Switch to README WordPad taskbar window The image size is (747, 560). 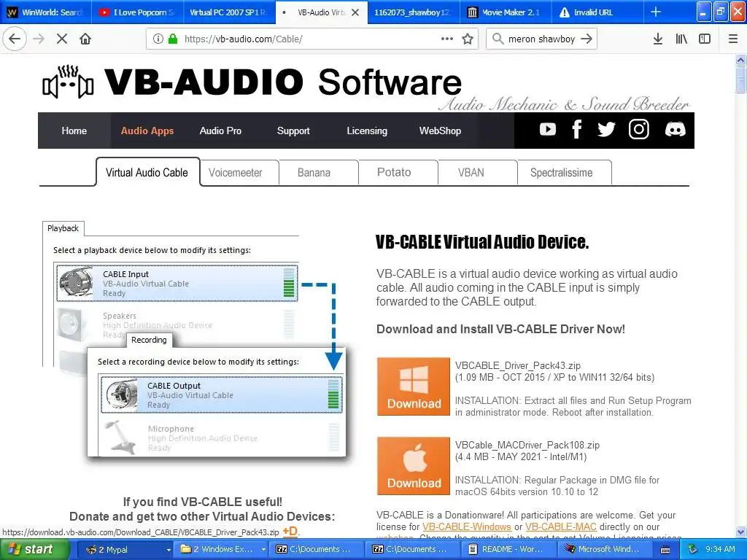(509, 550)
